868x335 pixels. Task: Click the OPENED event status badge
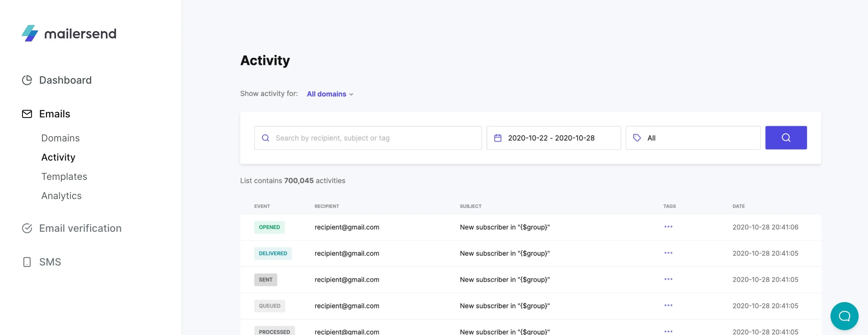pyautogui.click(x=269, y=227)
